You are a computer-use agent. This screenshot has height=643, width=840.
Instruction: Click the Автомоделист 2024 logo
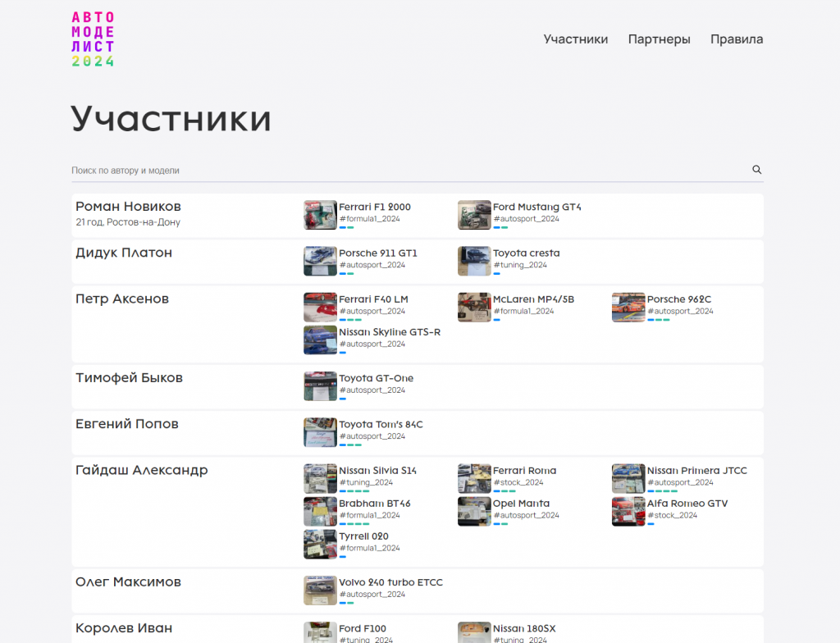click(93, 39)
